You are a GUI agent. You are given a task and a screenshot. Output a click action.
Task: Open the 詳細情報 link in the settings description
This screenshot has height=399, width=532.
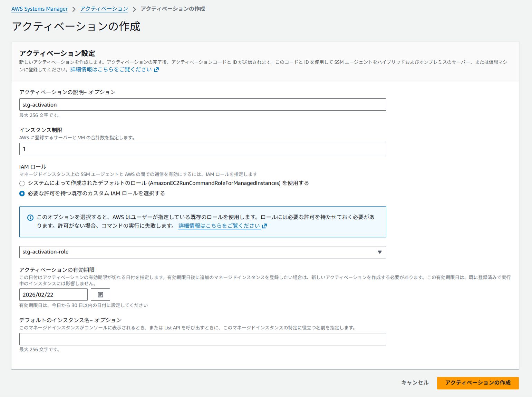(x=111, y=70)
